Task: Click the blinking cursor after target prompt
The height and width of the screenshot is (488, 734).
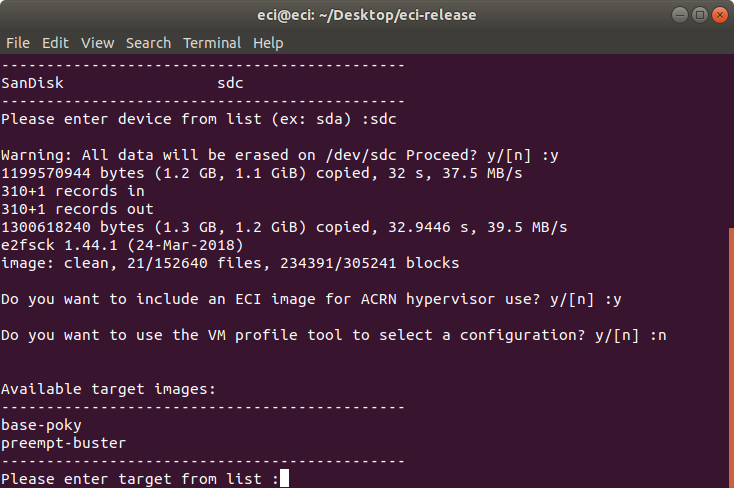Action: tap(284, 478)
